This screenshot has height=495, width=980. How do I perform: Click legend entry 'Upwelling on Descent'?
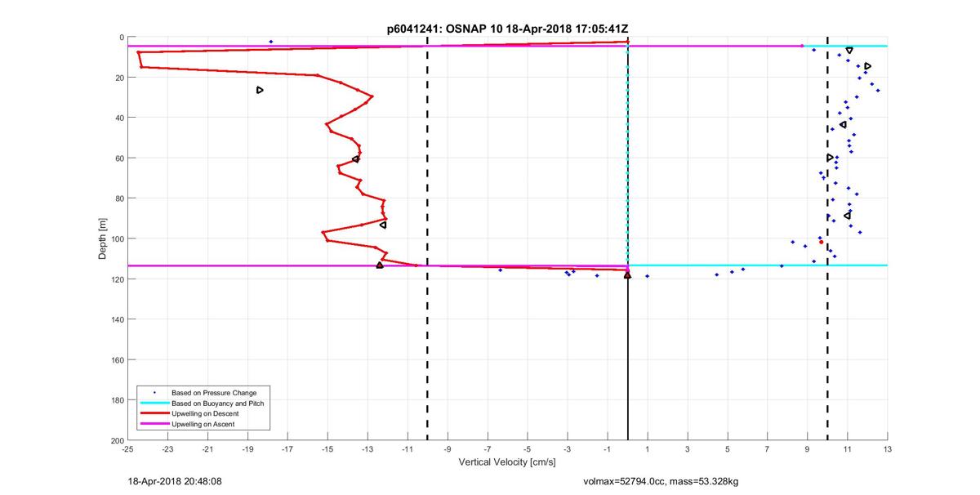pyautogui.click(x=205, y=414)
